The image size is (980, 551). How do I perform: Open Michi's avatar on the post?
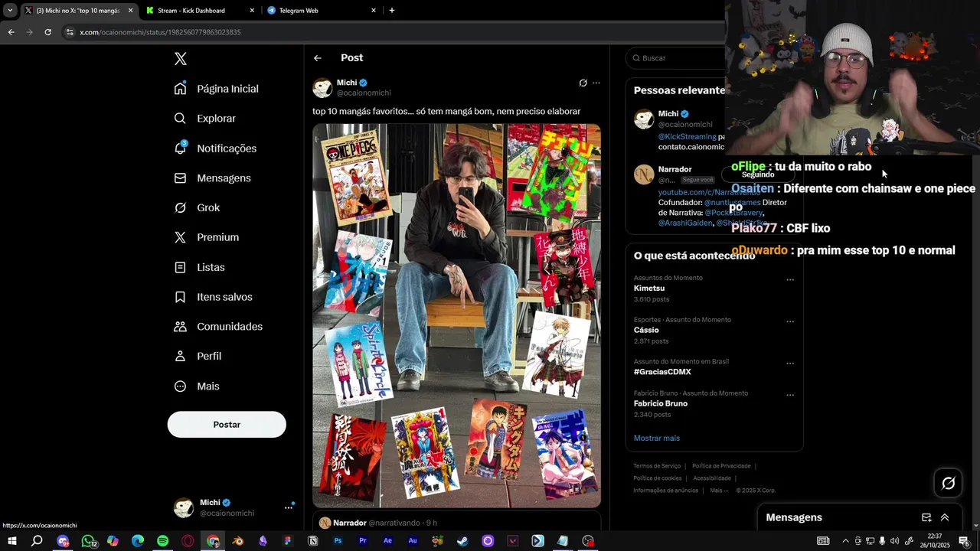click(322, 88)
